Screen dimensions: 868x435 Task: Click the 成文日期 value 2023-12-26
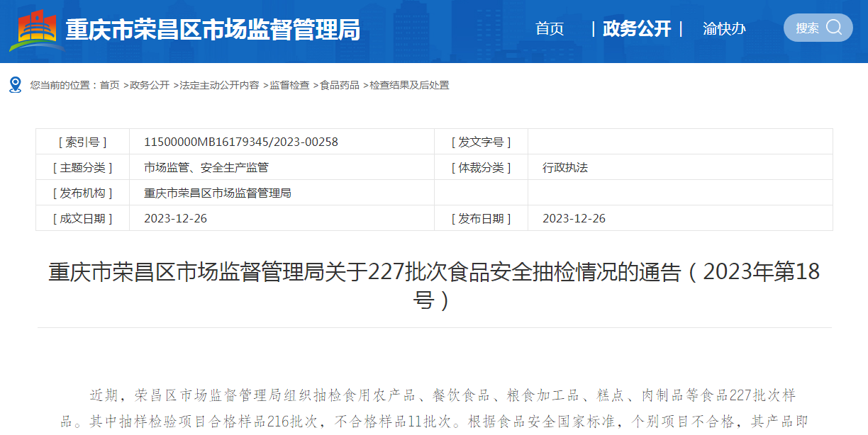[175, 218]
